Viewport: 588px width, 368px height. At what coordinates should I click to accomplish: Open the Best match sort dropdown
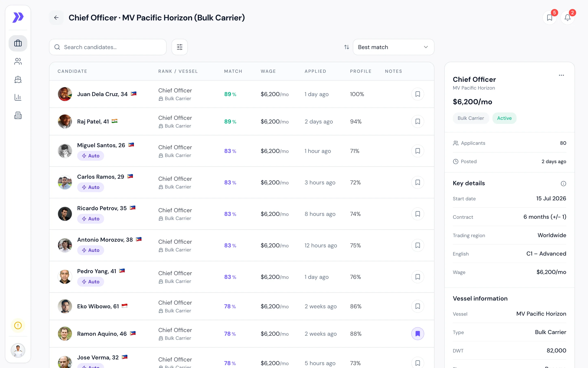pos(393,47)
